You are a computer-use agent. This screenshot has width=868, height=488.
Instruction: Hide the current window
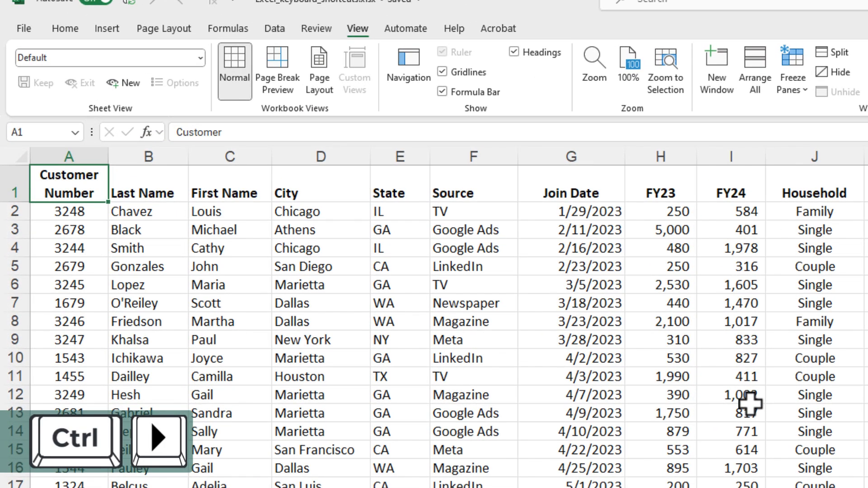[833, 72]
